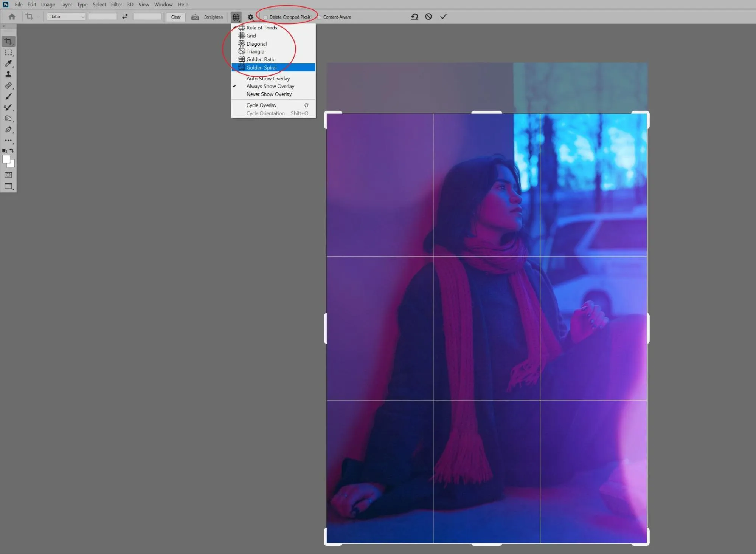
Task: Choose the Rule of Thirds overlay
Action: (273, 28)
